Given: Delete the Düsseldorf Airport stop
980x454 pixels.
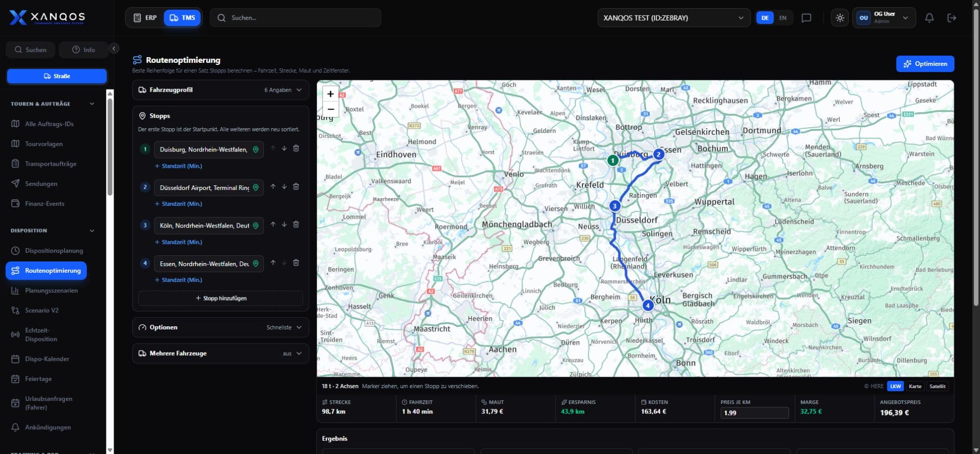Looking at the screenshot, I should [x=296, y=187].
